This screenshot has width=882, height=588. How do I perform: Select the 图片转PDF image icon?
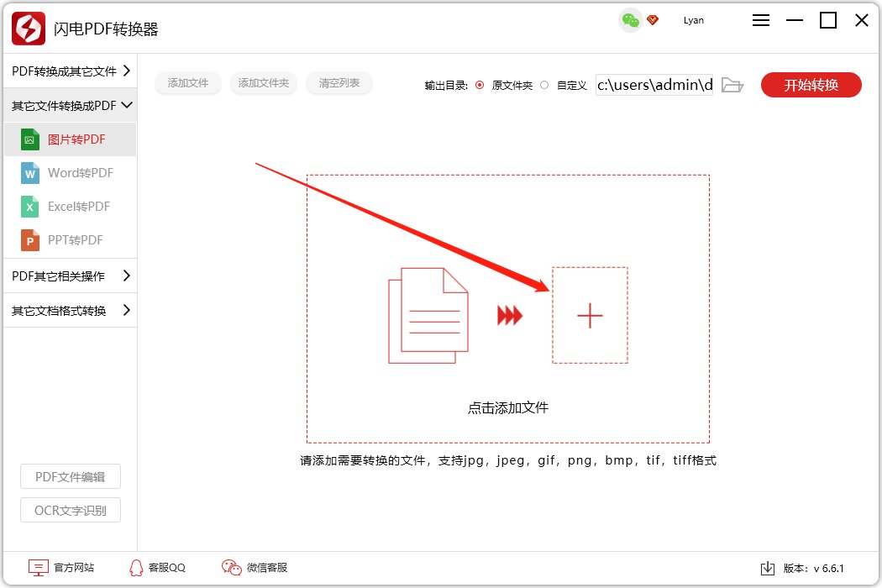(x=28, y=139)
